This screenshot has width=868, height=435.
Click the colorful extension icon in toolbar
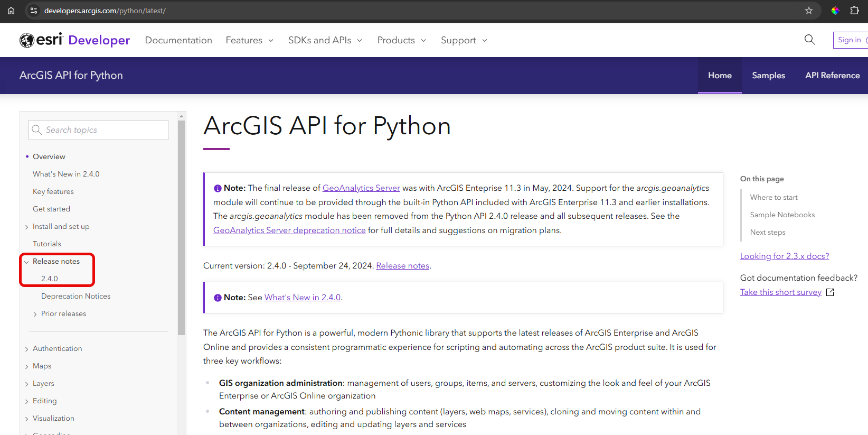point(835,11)
